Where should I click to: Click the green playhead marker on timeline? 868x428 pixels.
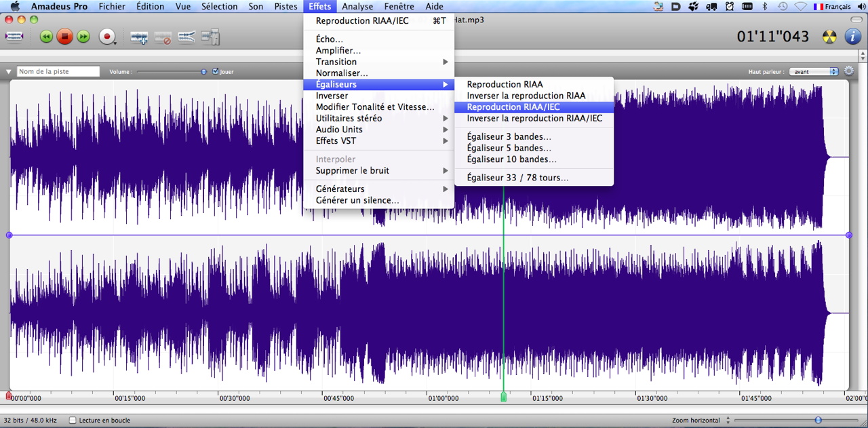click(503, 397)
